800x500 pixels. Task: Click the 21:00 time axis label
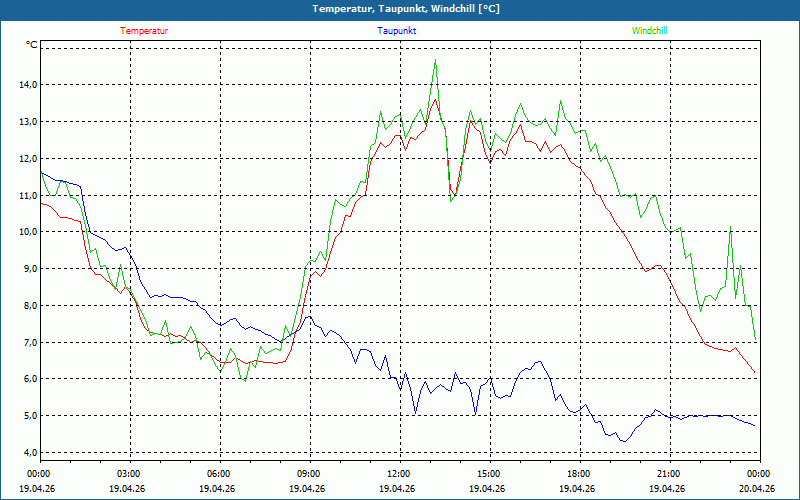(x=668, y=474)
